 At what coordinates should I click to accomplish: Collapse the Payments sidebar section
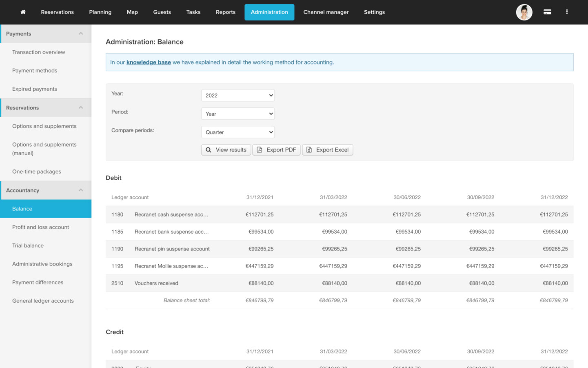80,33
